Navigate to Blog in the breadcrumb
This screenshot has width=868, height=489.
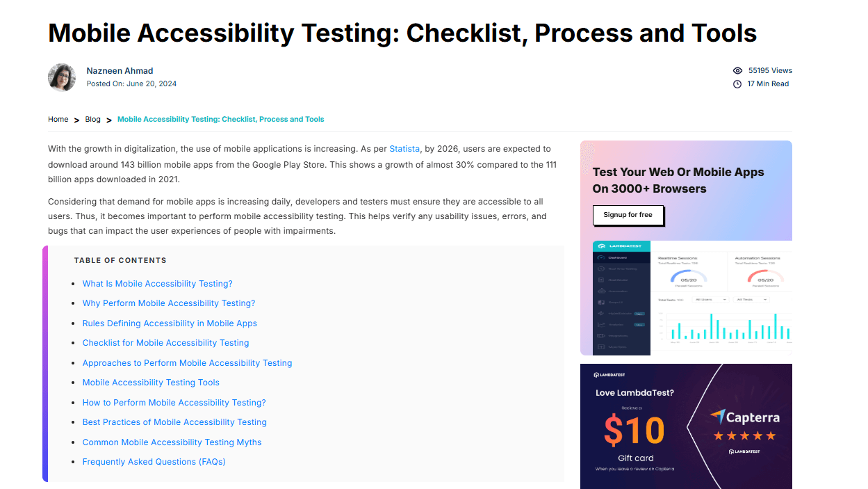[92, 119]
